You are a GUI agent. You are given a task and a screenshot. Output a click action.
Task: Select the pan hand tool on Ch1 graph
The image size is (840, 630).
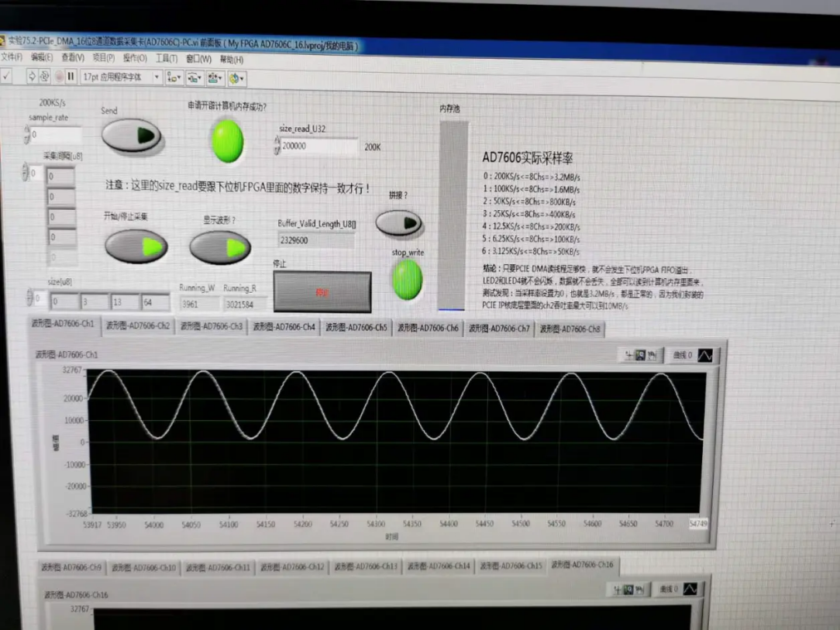click(x=652, y=355)
